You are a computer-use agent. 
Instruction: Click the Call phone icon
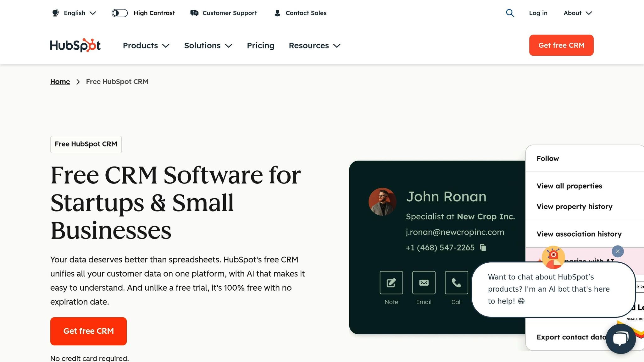coord(457,283)
